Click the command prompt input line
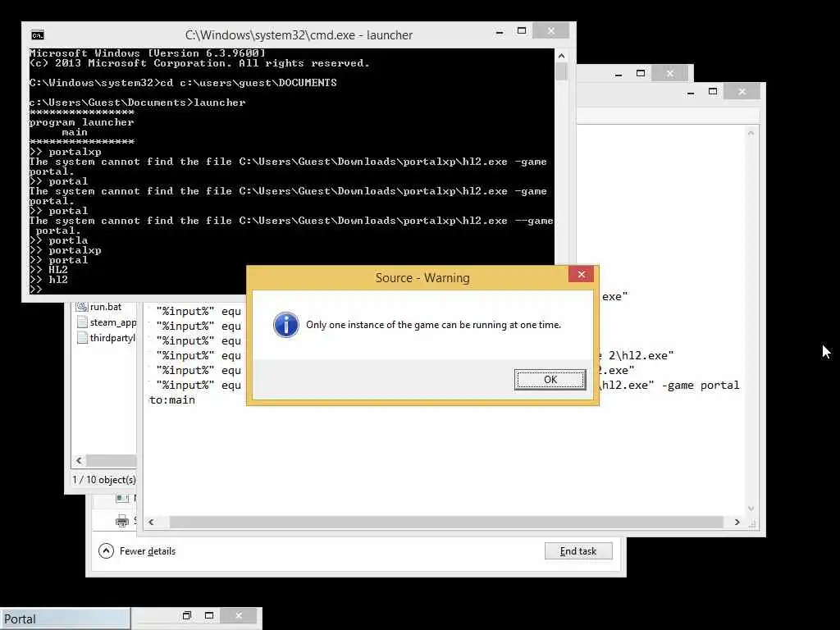The width and height of the screenshot is (840, 630). coord(291,290)
